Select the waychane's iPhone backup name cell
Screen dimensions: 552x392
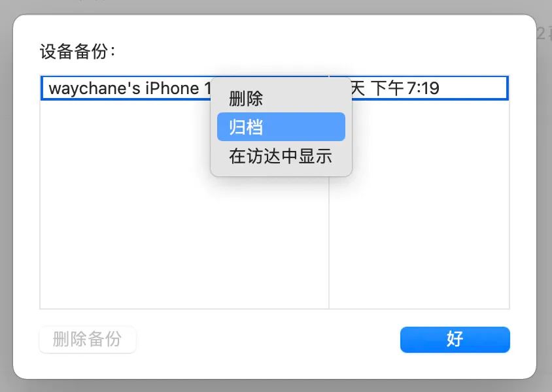click(x=127, y=88)
